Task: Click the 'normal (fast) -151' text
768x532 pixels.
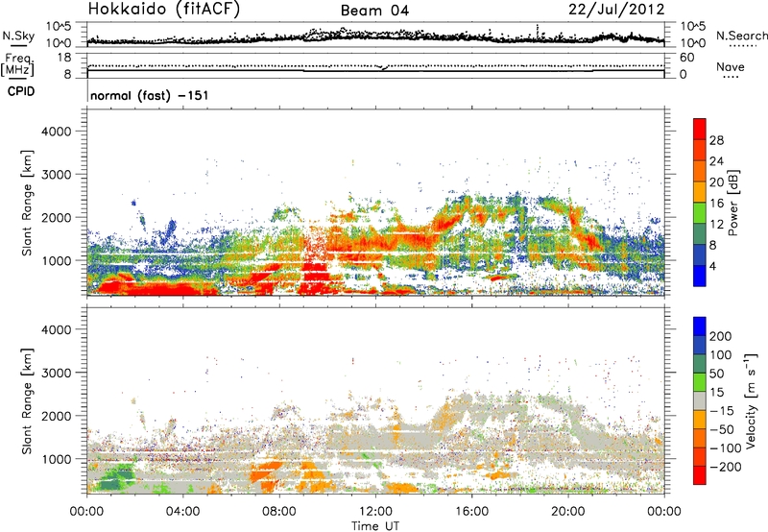Action: tap(150, 95)
